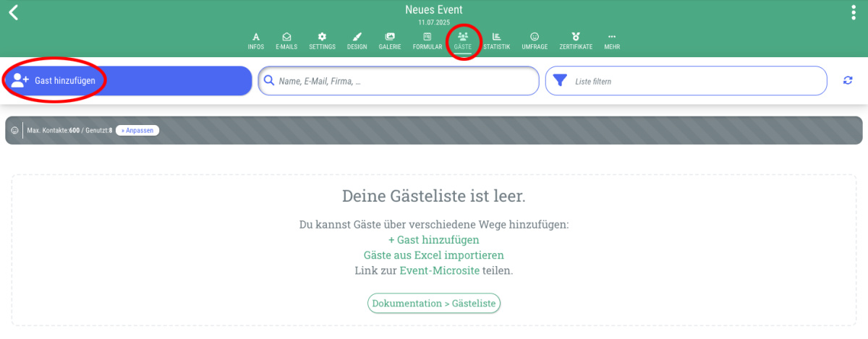868x339 pixels.
Task: Switch to the Formular tab
Action: (427, 41)
